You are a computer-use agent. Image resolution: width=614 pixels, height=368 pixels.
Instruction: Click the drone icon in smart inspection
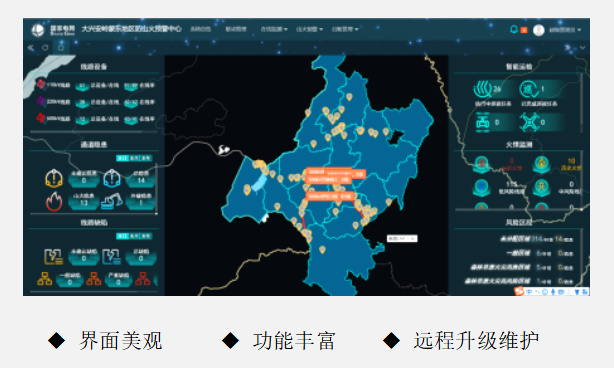click(x=529, y=122)
